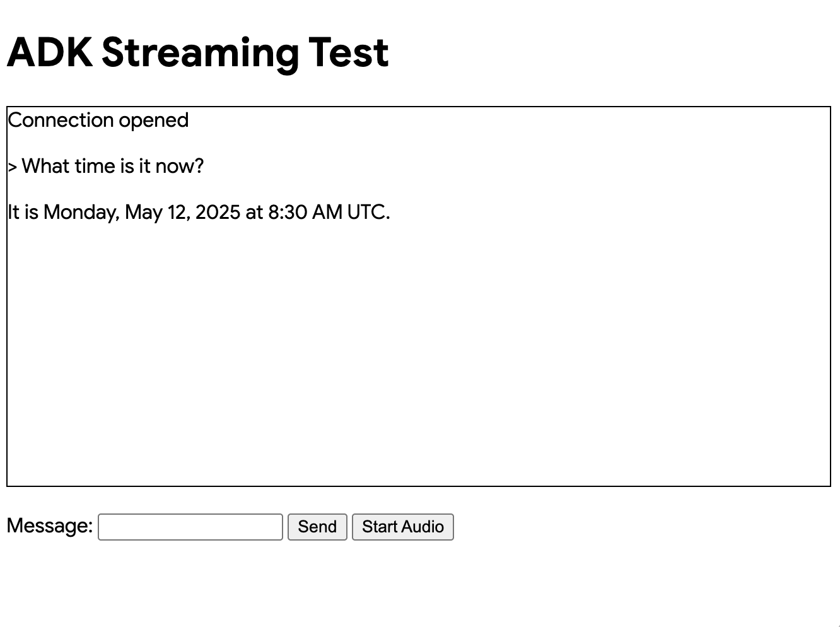
Task: Click the ADK Streaming Test heading
Action: click(x=197, y=52)
